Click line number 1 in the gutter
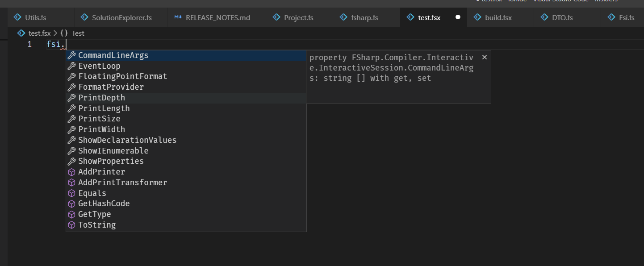Screen dimensions: 644x266 29,44
